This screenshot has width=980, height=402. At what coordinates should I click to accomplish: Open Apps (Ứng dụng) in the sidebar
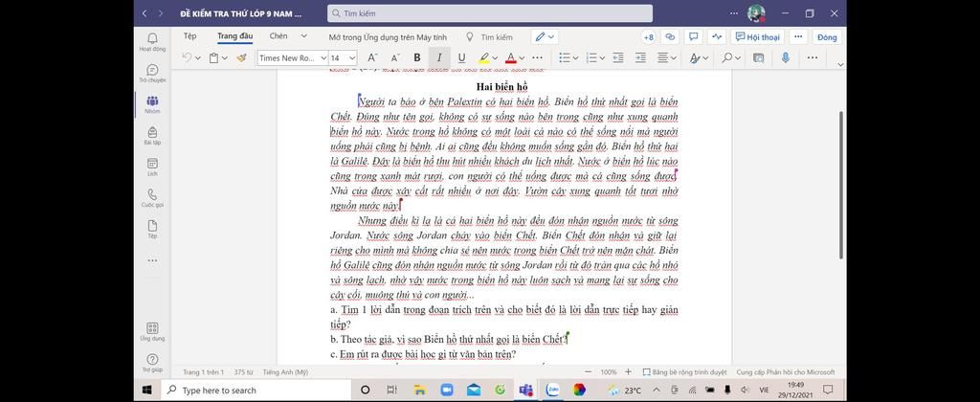152,331
